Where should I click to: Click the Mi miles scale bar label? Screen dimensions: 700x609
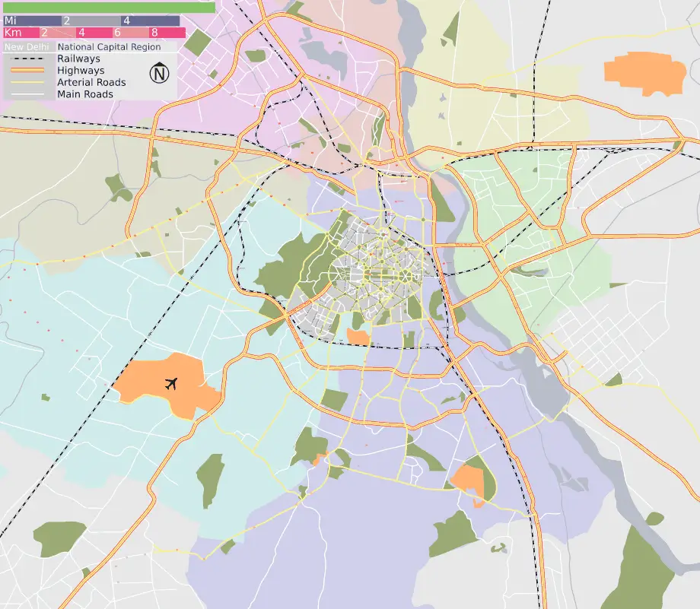pos(11,21)
